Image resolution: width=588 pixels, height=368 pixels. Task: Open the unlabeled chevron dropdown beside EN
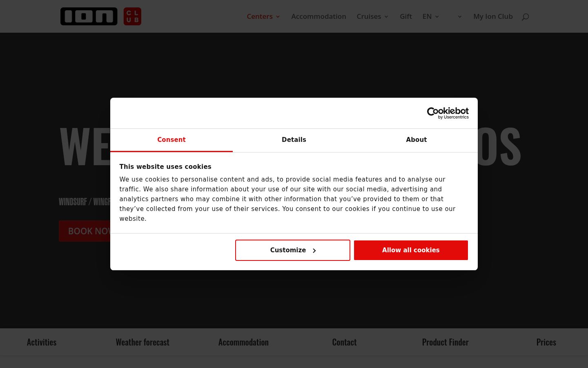coord(459,17)
